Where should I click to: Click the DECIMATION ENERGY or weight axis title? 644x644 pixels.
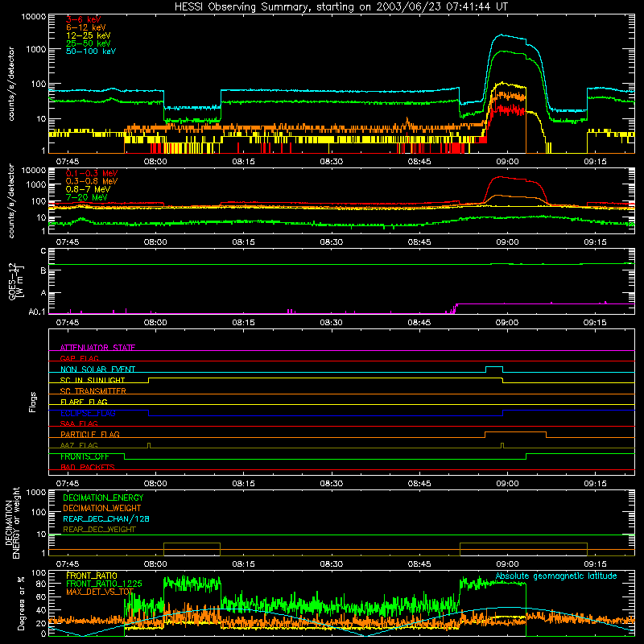point(12,522)
